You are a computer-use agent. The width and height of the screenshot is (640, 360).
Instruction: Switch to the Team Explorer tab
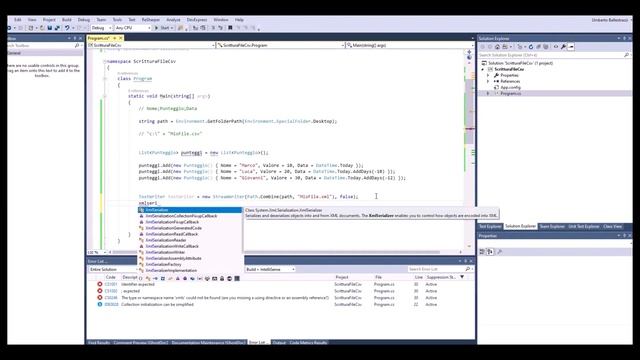click(552, 226)
